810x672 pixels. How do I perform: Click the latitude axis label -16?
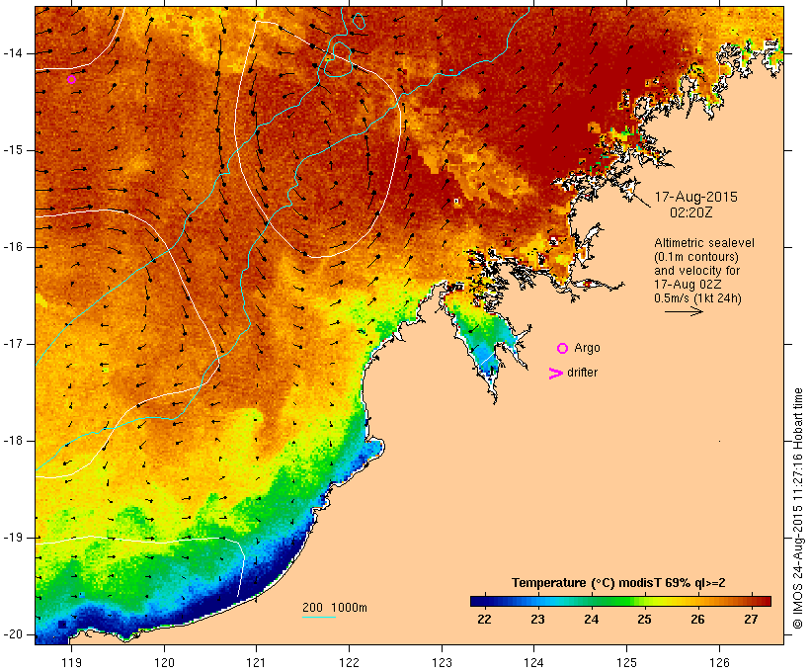[x=13, y=247]
